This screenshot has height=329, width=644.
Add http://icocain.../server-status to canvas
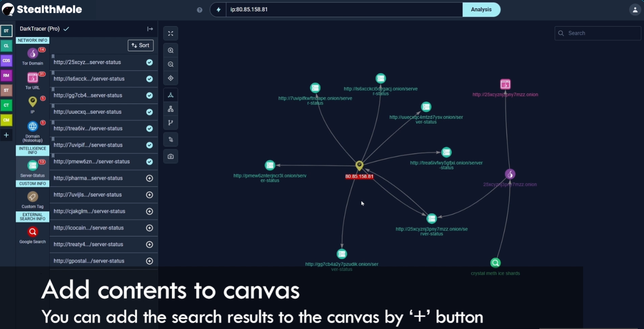click(150, 228)
